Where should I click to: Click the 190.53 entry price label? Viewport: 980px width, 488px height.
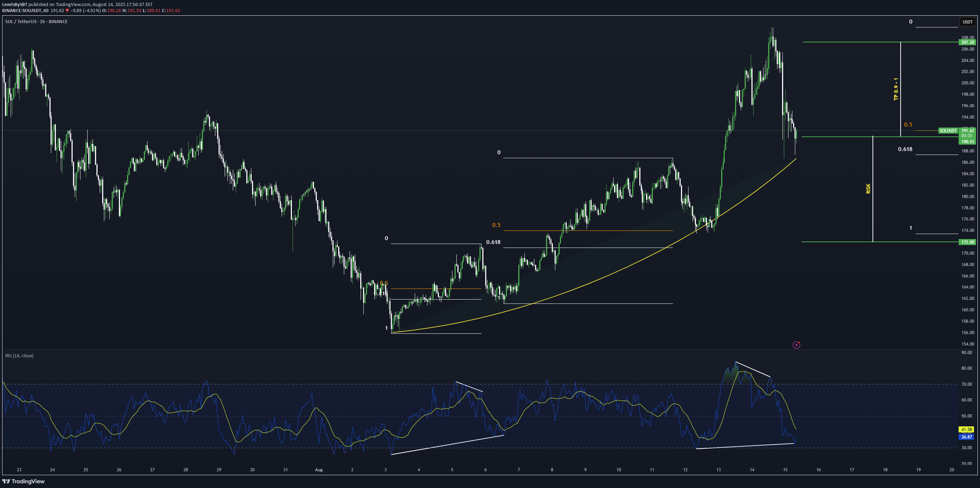click(968, 142)
